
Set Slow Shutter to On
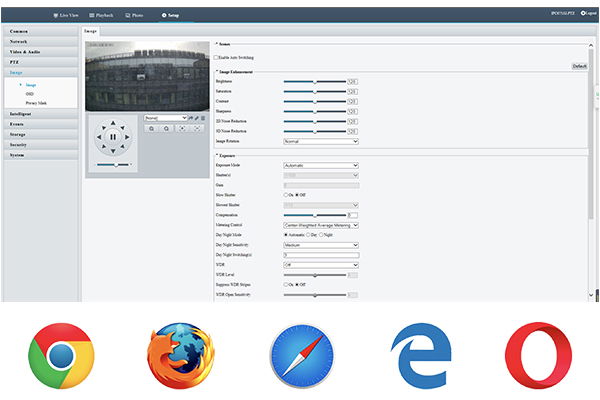click(x=285, y=195)
